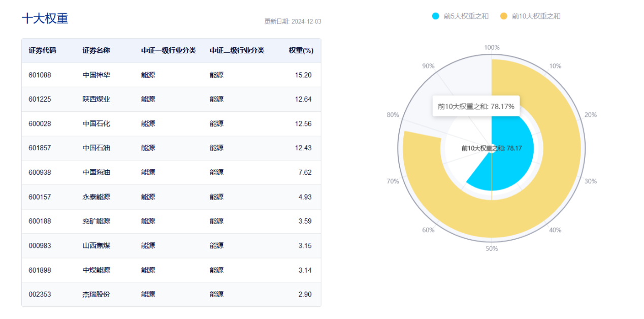
Task: Click the yellow legend dot icon
Action: (x=504, y=16)
